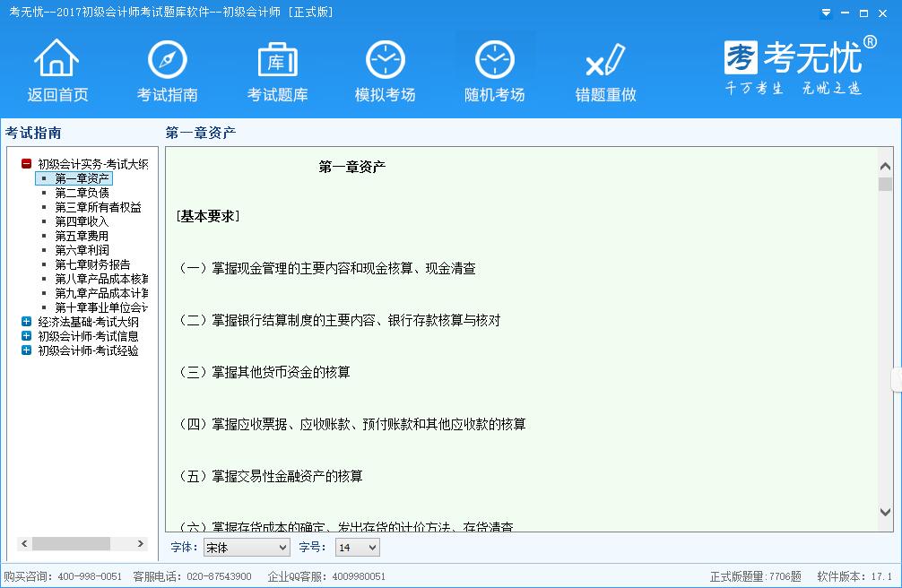Click the tree panel scroll right arrow

tap(141, 544)
